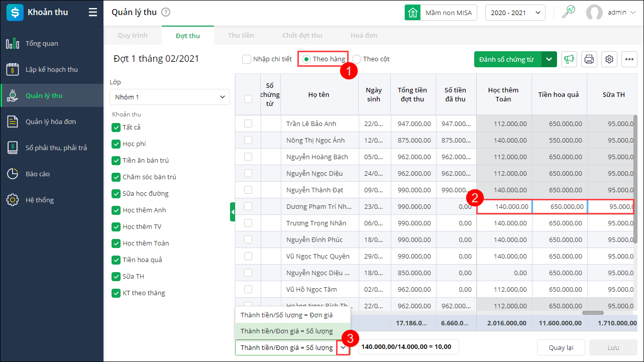The height and width of the screenshot is (362, 644).
Task: Uncheck the Học phí checkbox
Action: [x=116, y=144]
